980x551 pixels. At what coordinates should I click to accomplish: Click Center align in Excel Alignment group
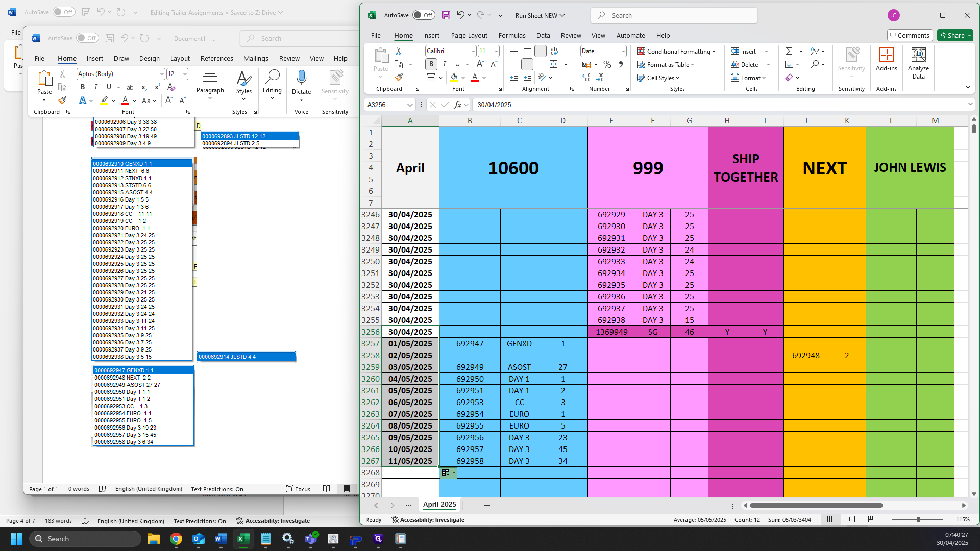coord(527,64)
